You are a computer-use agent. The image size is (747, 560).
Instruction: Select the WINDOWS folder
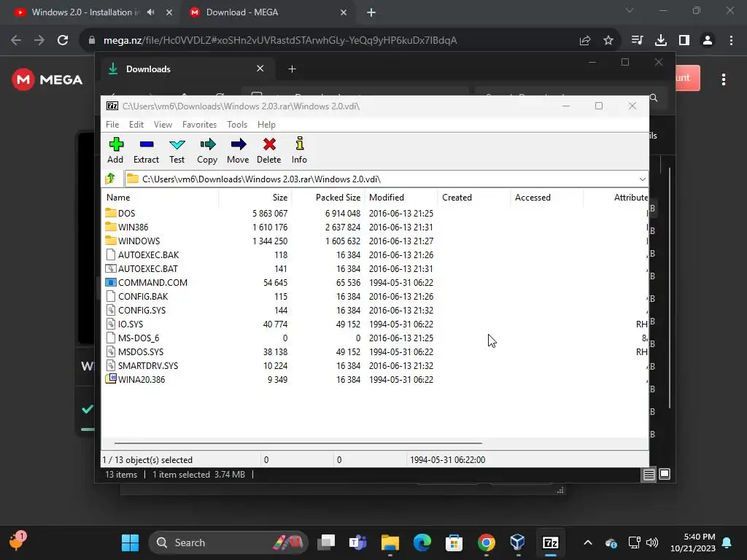click(x=139, y=241)
